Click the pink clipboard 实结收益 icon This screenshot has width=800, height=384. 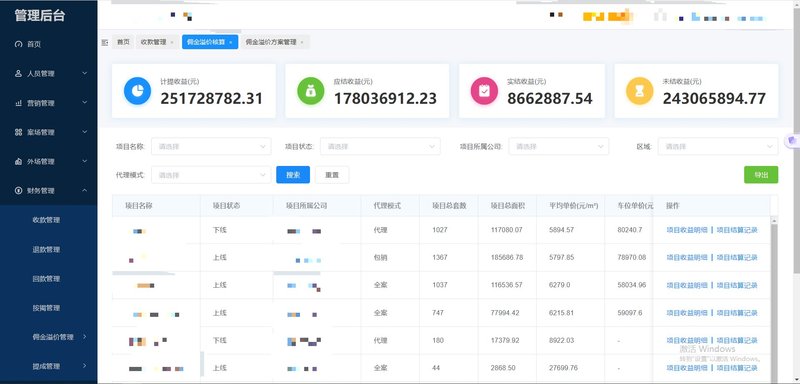point(484,91)
